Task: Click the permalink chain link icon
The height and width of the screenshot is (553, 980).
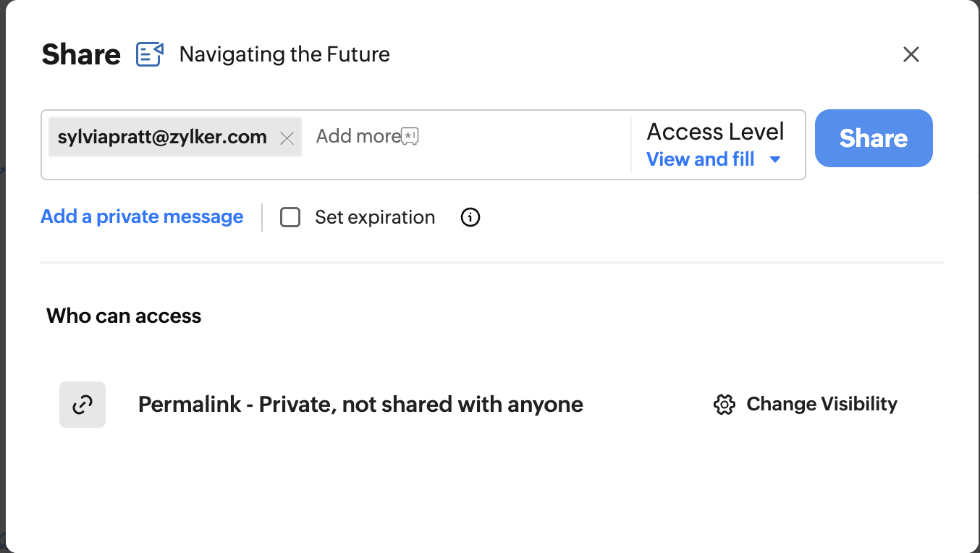Action: (x=83, y=405)
